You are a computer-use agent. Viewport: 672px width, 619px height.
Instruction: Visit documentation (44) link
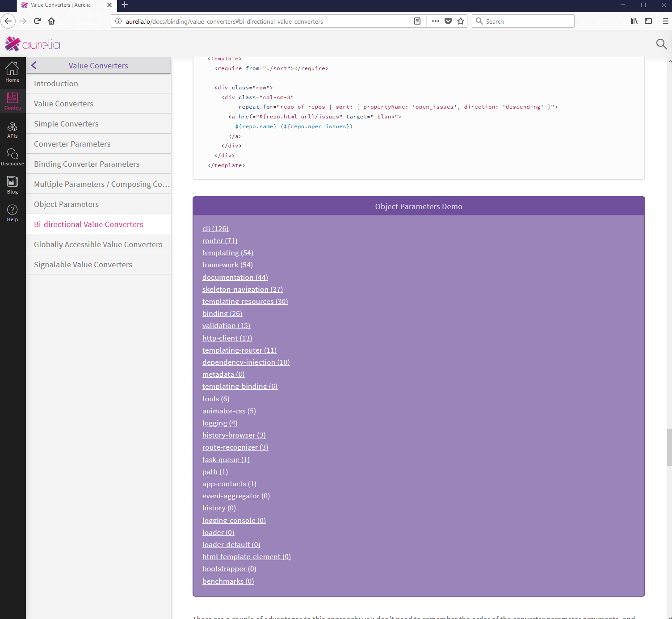click(235, 277)
